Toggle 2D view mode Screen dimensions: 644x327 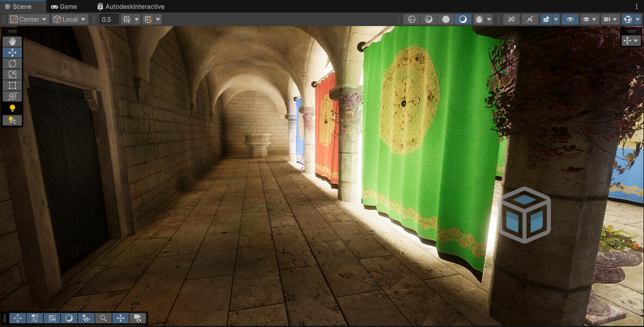pyautogui.click(x=511, y=19)
